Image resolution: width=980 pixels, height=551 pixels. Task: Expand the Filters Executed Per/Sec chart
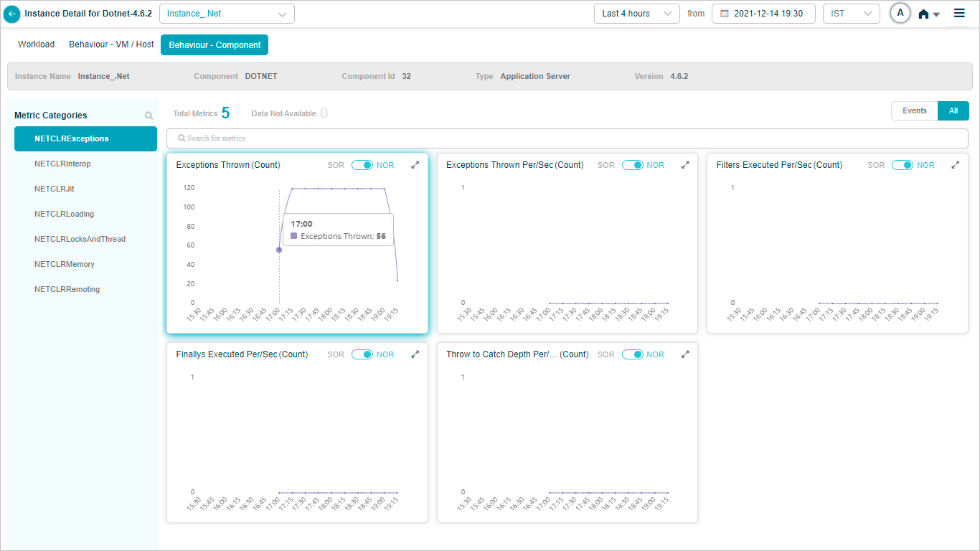pos(955,165)
